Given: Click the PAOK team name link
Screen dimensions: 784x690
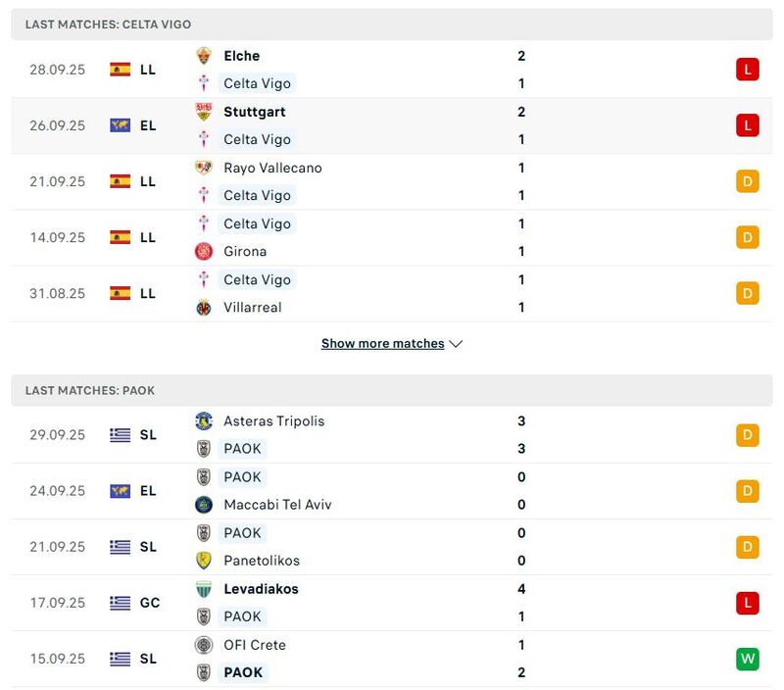Looking at the screenshot, I should [241, 449].
